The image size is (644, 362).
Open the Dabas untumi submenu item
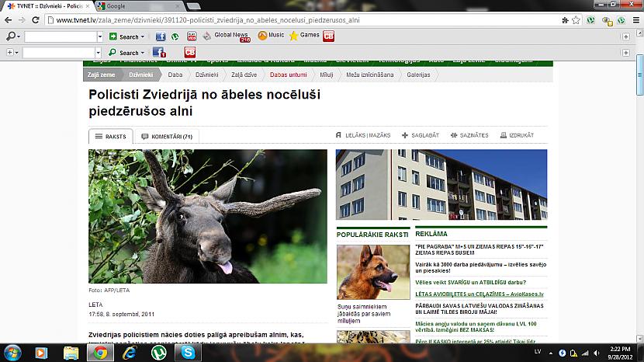[x=289, y=75]
